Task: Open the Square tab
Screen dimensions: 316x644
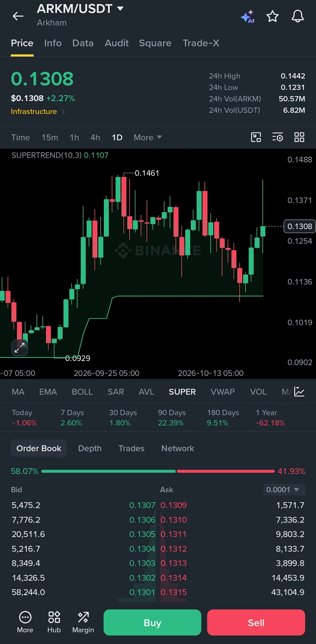Action: point(155,43)
